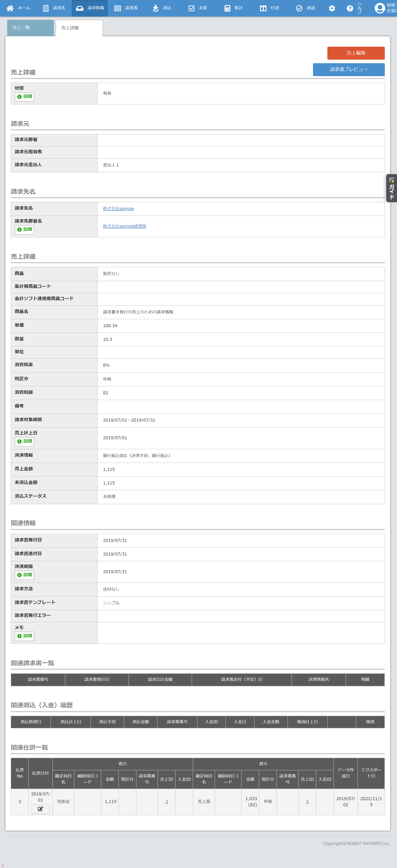
Task: Click the 集計 calculator icon
Action: click(x=227, y=8)
